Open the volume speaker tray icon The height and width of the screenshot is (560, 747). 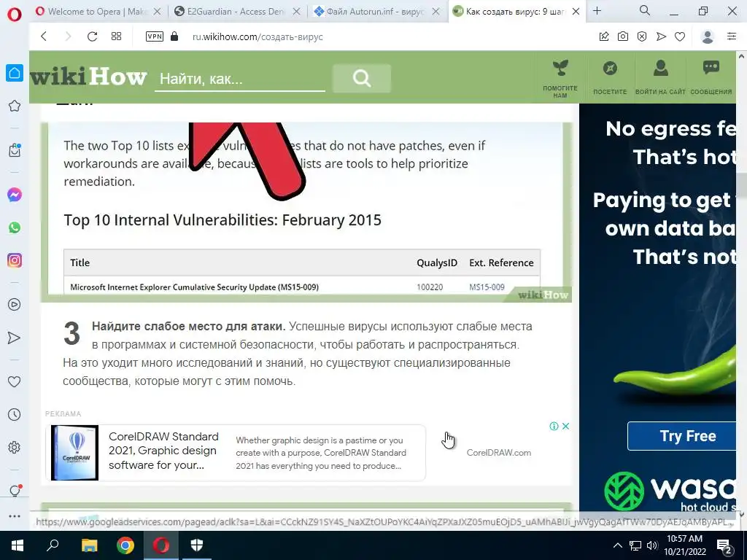[x=651, y=545]
